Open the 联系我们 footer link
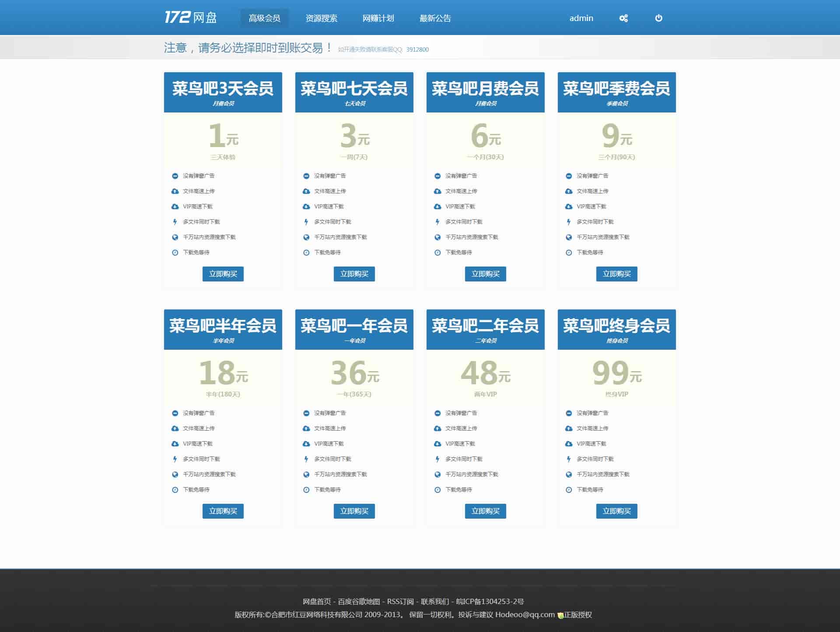Screen dimensions: 840x632 (x=435, y=601)
